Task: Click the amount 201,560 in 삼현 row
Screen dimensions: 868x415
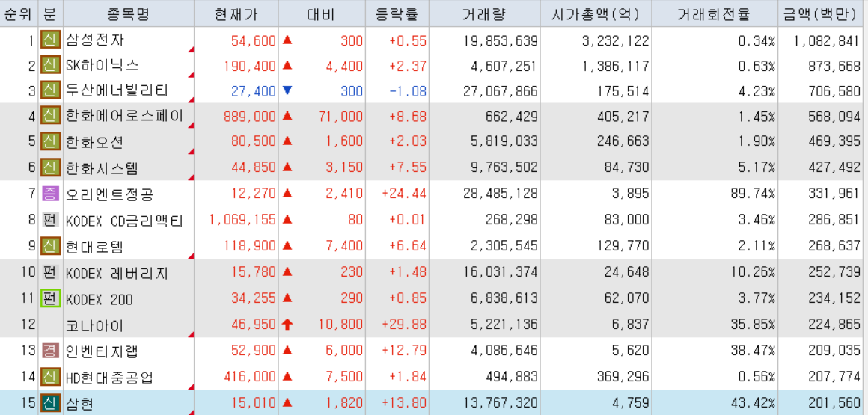Action: 835,403
